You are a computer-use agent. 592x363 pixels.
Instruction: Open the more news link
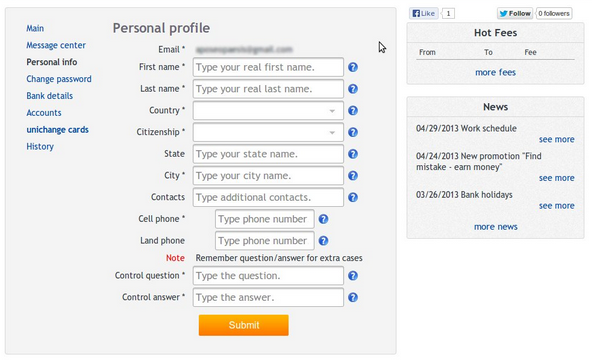pos(496,227)
